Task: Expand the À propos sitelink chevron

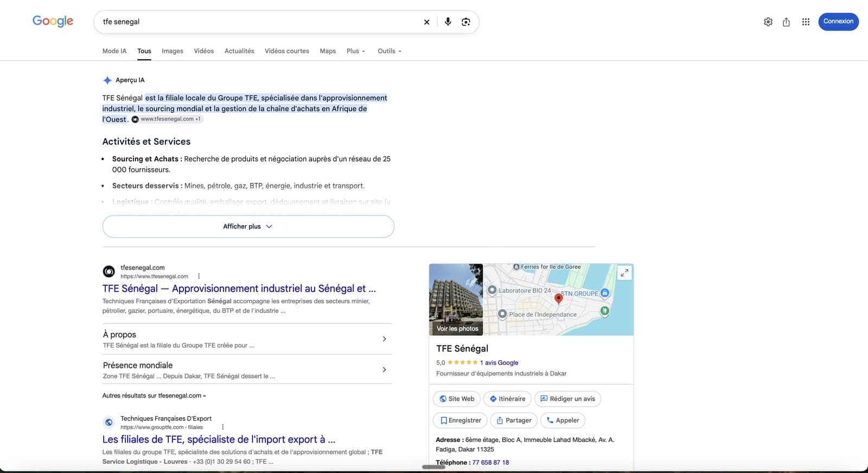Action: 384,339
